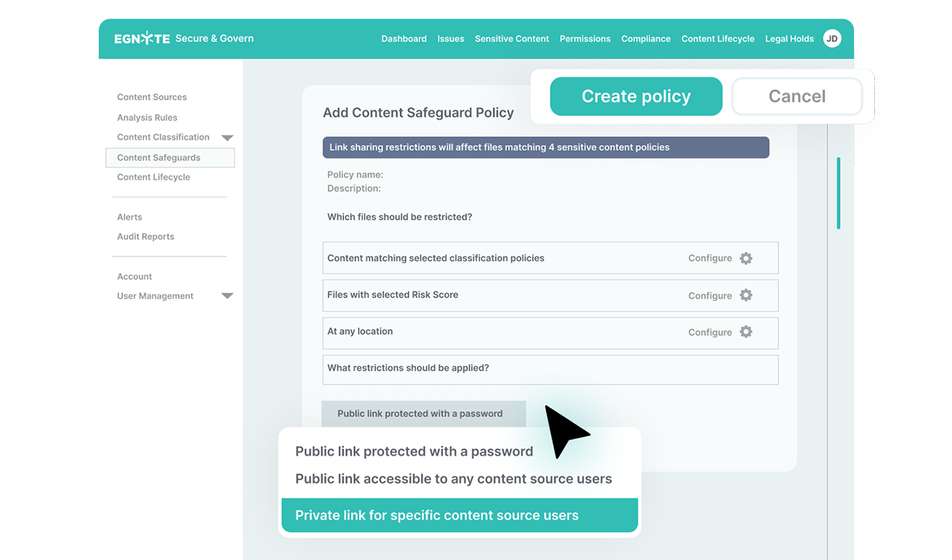Viewport: 952px width, 560px height.
Task: Click gear icon for classification policies row
Action: click(746, 258)
